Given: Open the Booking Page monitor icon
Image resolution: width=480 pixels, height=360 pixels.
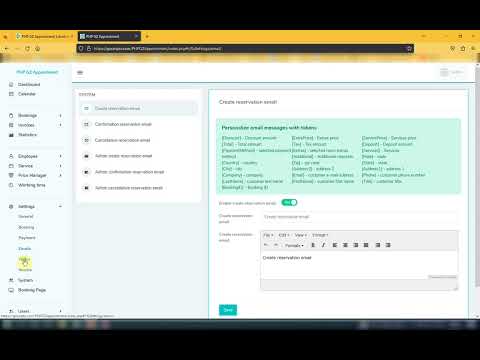Looking at the screenshot, I should tap(11, 290).
